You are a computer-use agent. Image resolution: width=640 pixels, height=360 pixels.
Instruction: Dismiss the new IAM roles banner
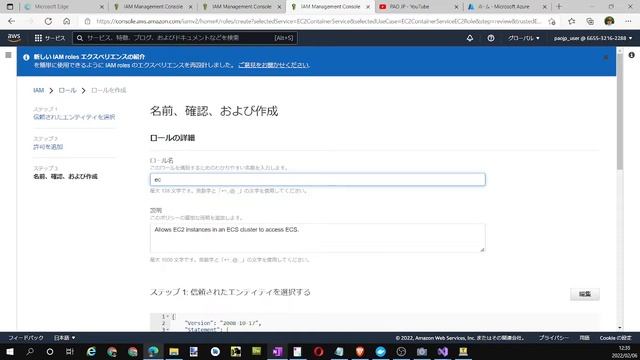click(606, 58)
